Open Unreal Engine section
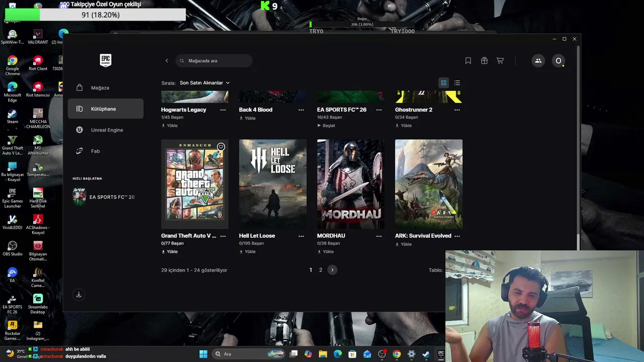The width and height of the screenshot is (644, 362). pos(106,130)
